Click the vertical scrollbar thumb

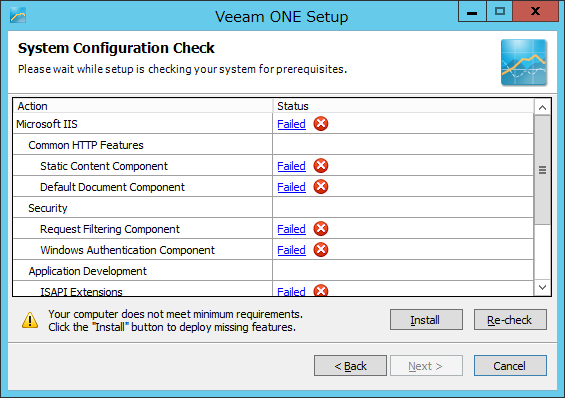[542, 170]
